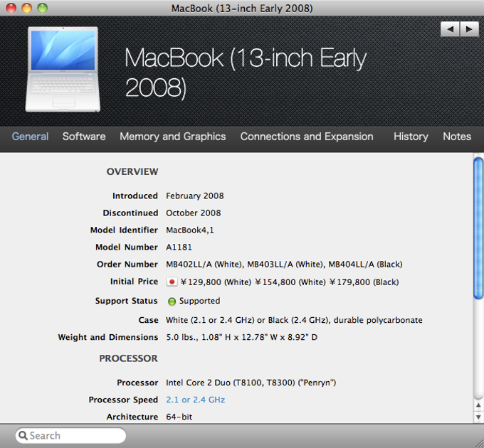Screen dimensions: 484x448
Task: Click the OVERVIEW section heading
Action: [x=132, y=171]
